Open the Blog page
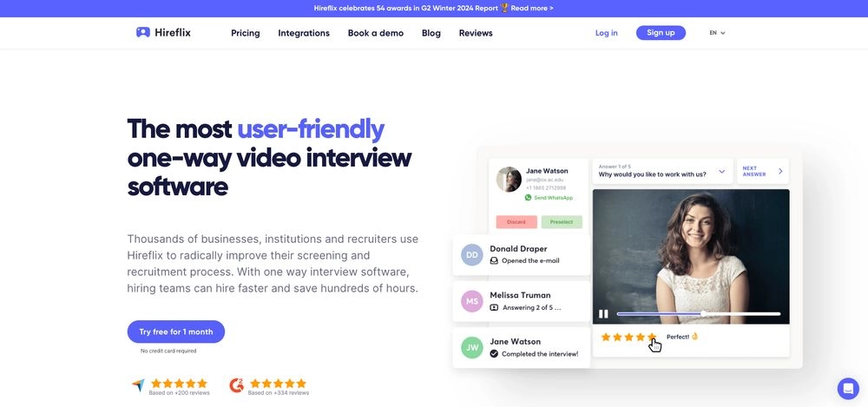This screenshot has height=407, width=868. click(x=431, y=33)
